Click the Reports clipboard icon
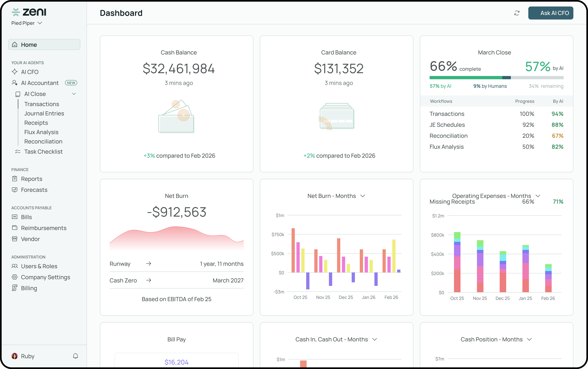Viewport: 588px width, 369px height. [x=15, y=179]
